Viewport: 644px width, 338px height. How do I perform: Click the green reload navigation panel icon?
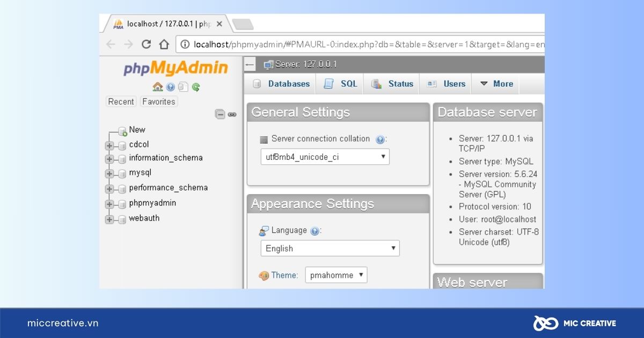[x=196, y=87]
